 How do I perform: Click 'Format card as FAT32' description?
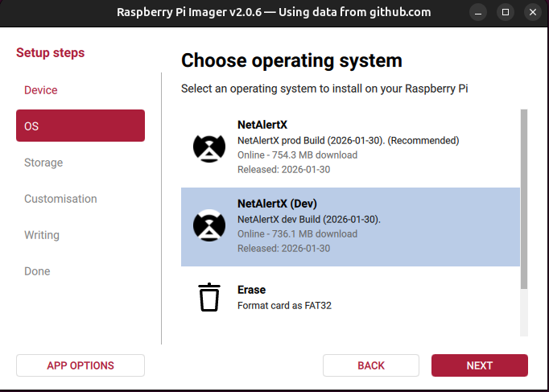click(x=284, y=306)
